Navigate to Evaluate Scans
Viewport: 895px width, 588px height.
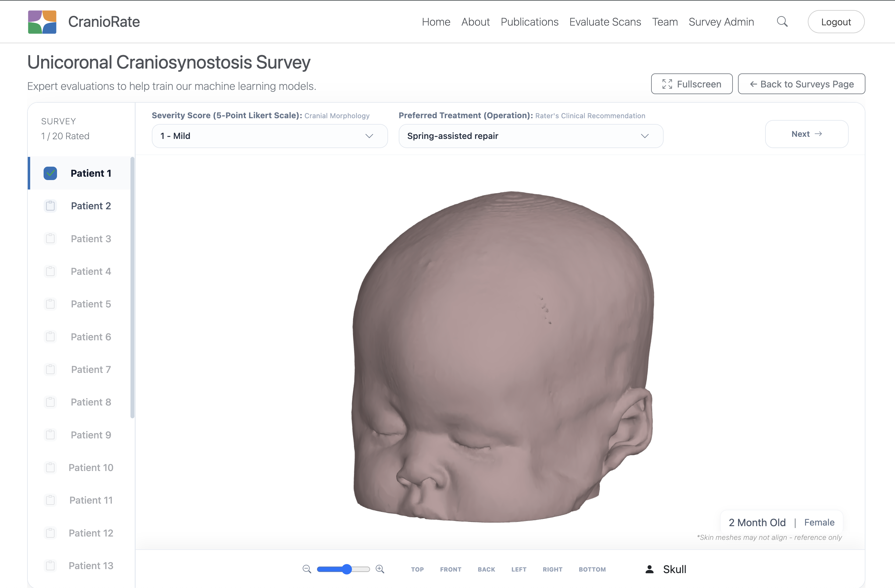[x=605, y=22]
